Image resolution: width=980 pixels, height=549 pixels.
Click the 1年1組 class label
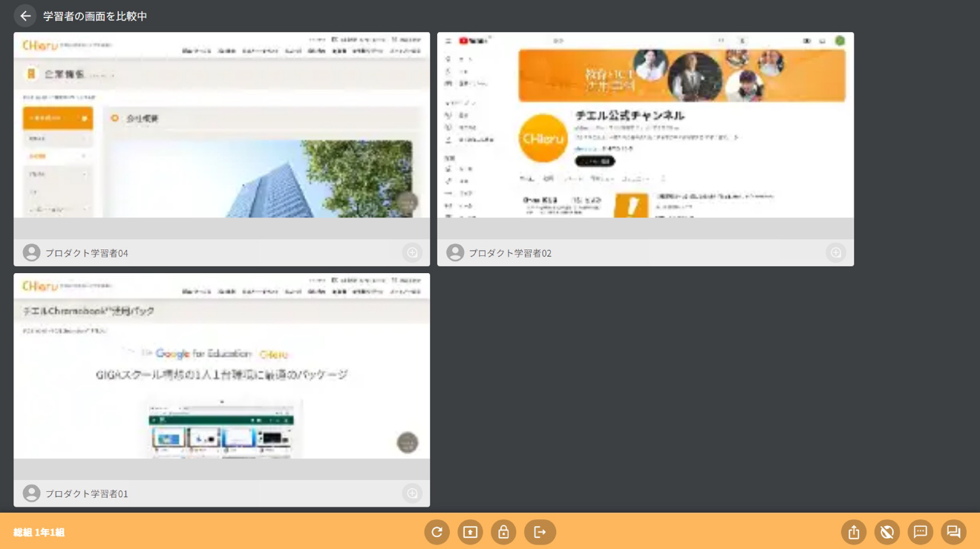pyautogui.click(x=39, y=532)
